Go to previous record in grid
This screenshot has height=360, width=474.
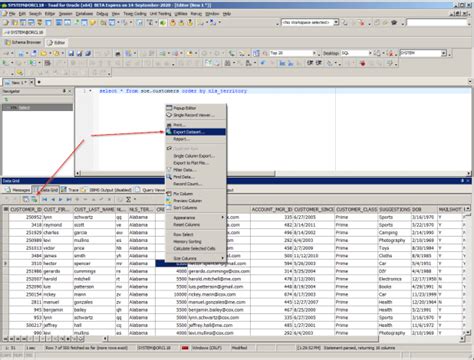[53, 199]
